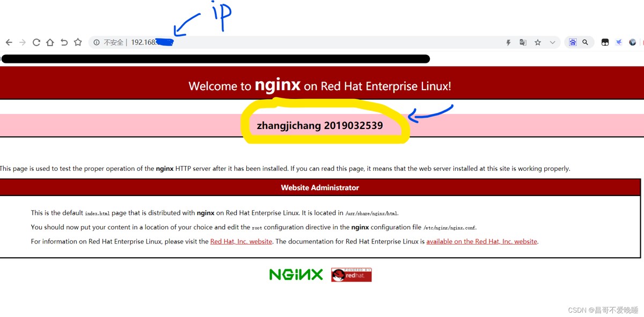This screenshot has width=644, height=317.
Task: Click the blue bird extension icon
Action: point(619,42)
